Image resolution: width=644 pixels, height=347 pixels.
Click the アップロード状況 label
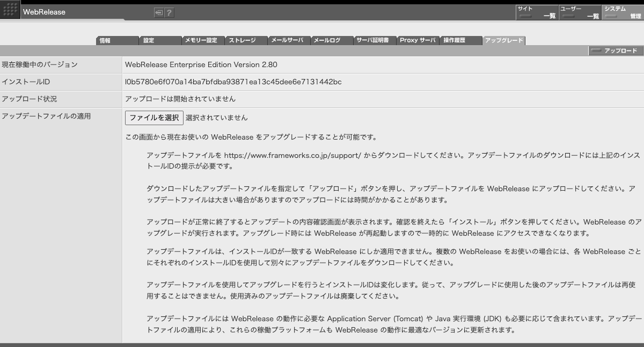pyautogui.click(x=29, y=99)
